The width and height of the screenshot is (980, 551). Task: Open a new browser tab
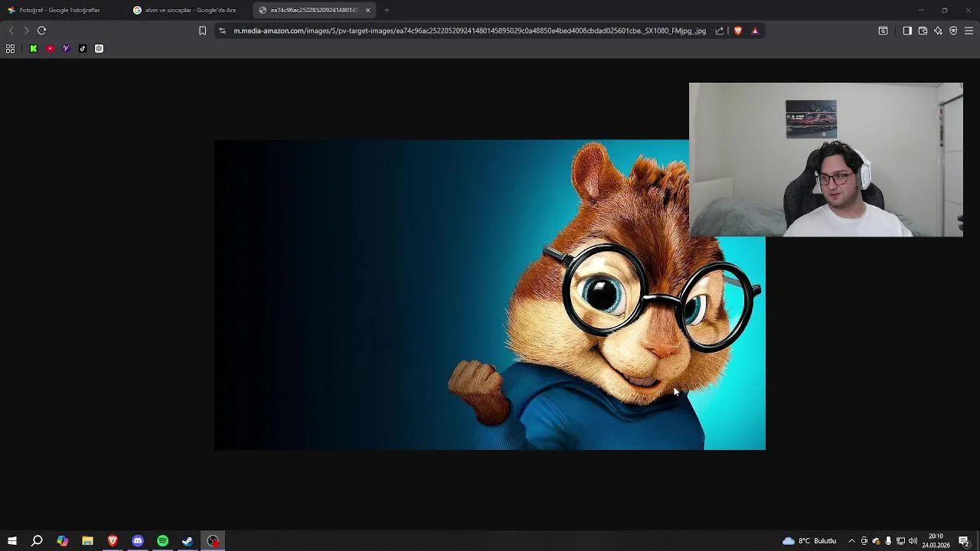pyautogui.click(x=387, y=10)
